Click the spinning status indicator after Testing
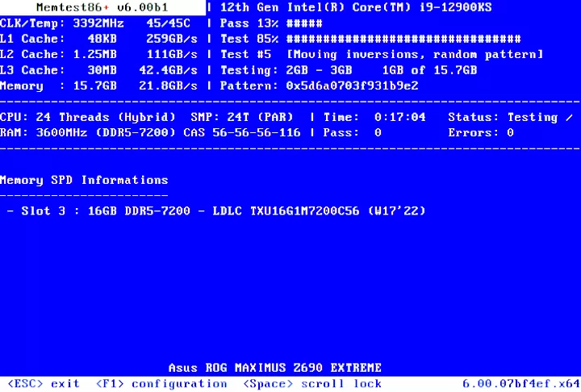 [x=570, y=117]
